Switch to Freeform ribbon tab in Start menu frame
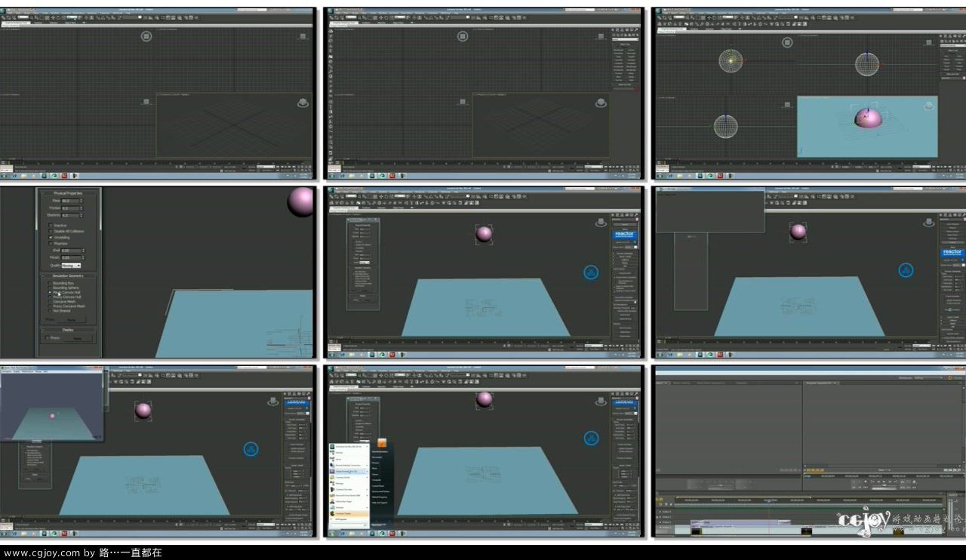This screenshot has width=966, height=560. tap(366, 386)
